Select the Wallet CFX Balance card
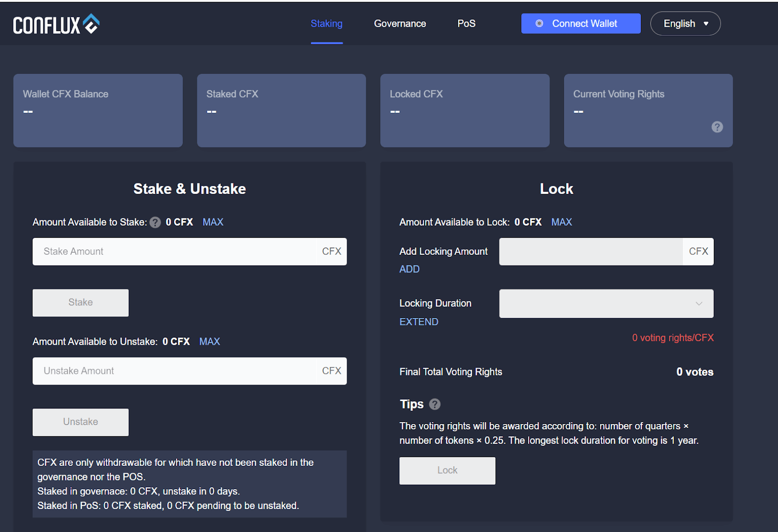 [98, 110]
